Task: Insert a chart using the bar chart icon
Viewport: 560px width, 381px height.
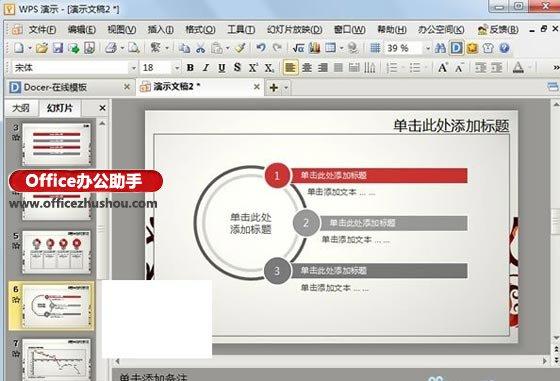Action: click(x=315, y=48)
